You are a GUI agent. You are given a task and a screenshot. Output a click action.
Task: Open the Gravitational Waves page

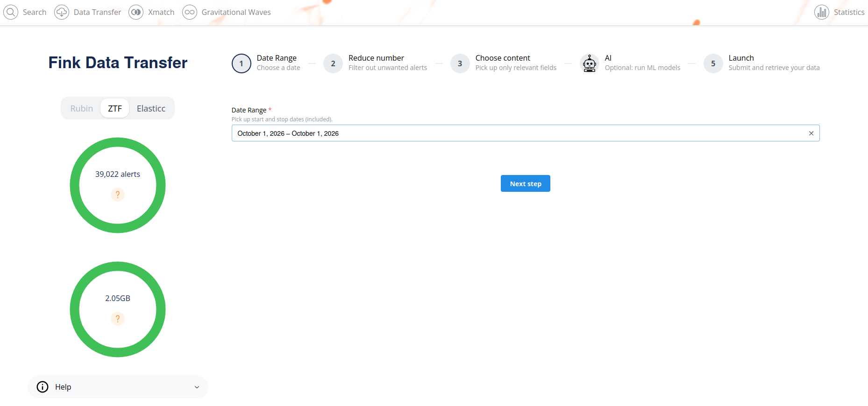coord(236,12)
